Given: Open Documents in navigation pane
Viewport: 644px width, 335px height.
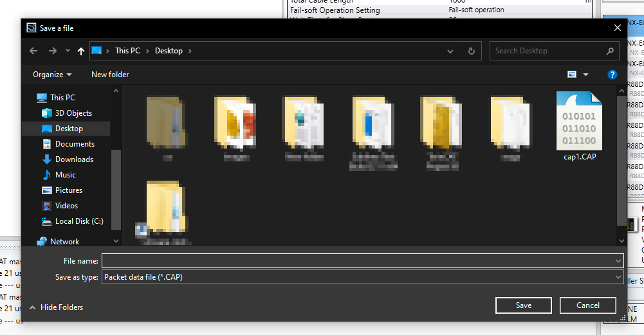Looking at the screenshot, I should point(75,144).
